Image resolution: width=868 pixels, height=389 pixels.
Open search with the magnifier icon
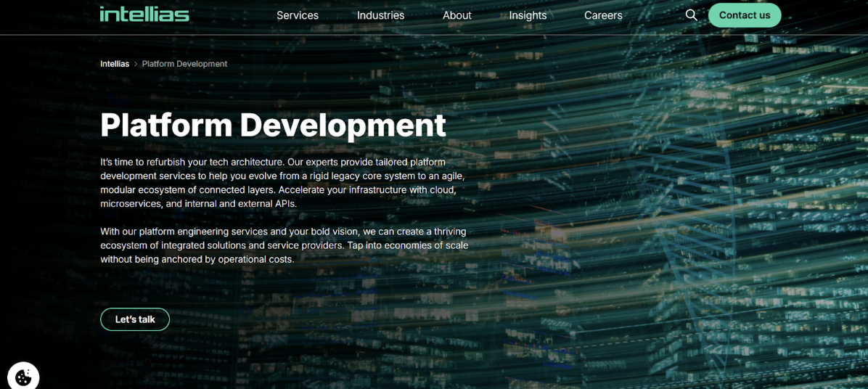pyautogui.click(x=691, y=15)
